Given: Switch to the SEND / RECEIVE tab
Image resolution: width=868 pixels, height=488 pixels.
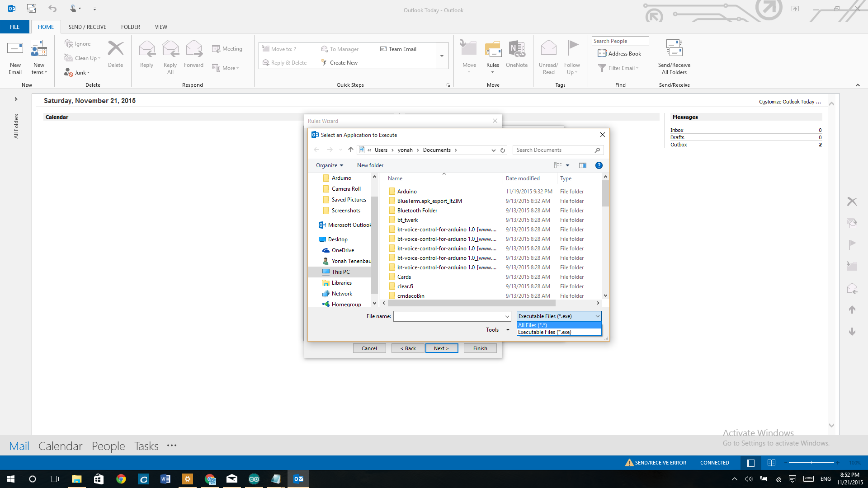Looking at the screenshot, I should (x=87, y=27).
